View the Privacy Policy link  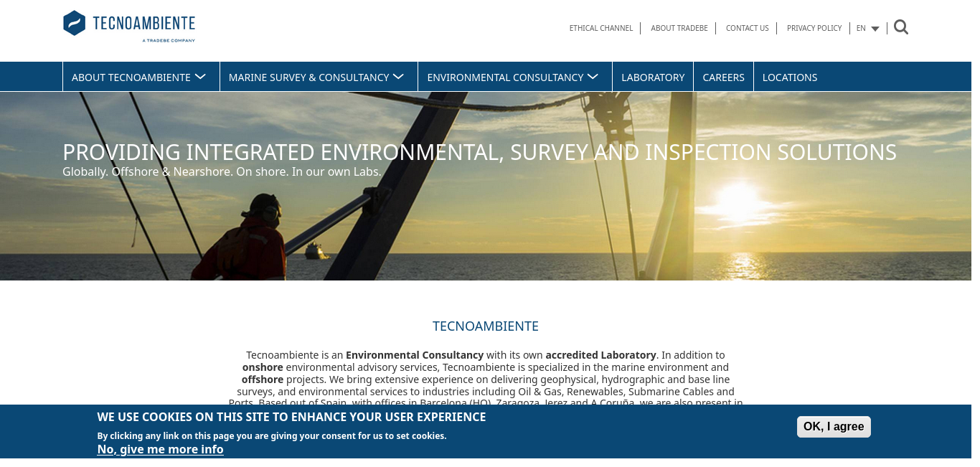814,28
